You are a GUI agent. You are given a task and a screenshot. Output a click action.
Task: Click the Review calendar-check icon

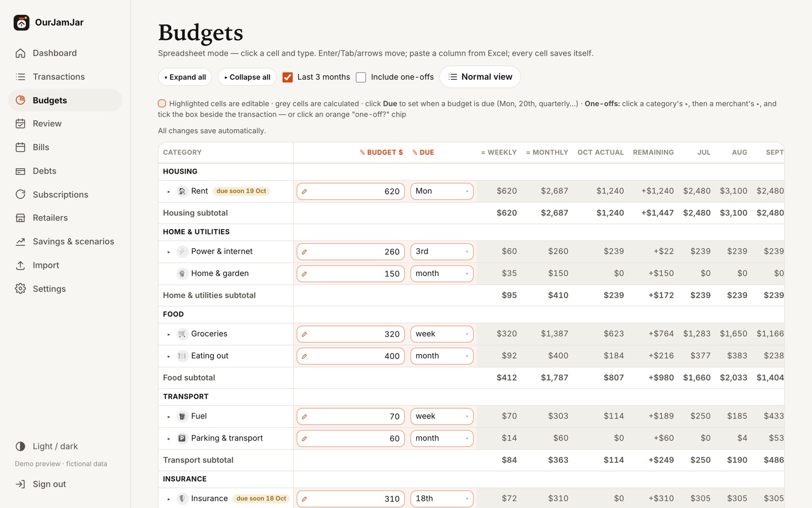[20, 123]
